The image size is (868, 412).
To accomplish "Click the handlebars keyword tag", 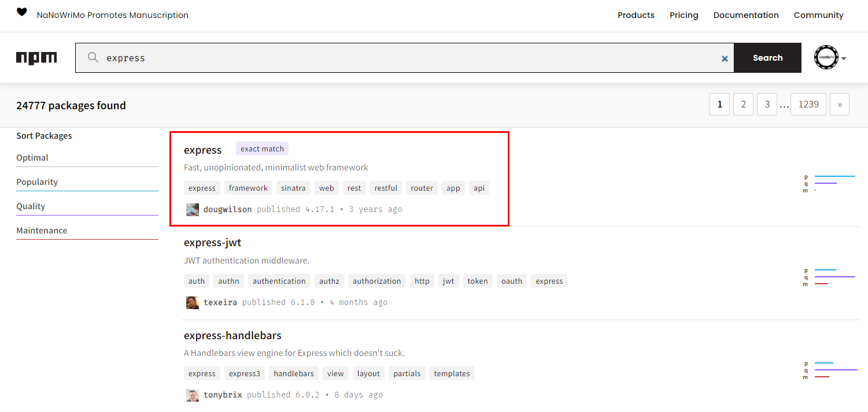I will (294, 373).
